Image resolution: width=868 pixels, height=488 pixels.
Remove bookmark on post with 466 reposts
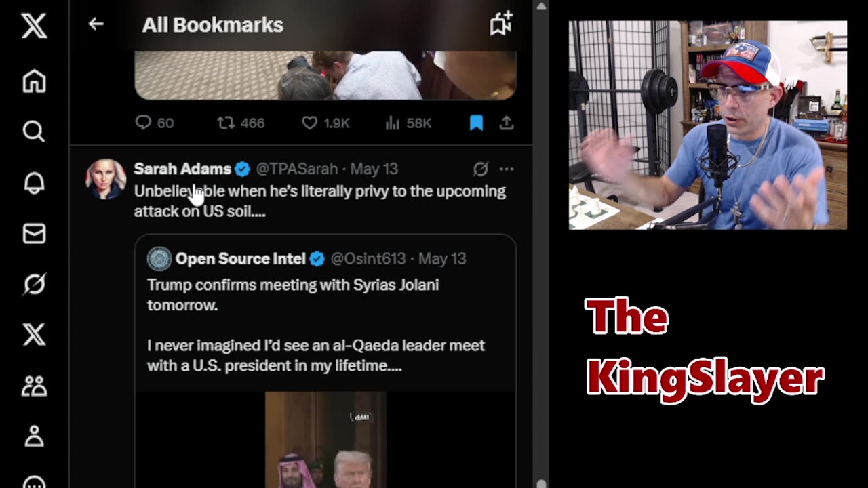pos(476,123)
